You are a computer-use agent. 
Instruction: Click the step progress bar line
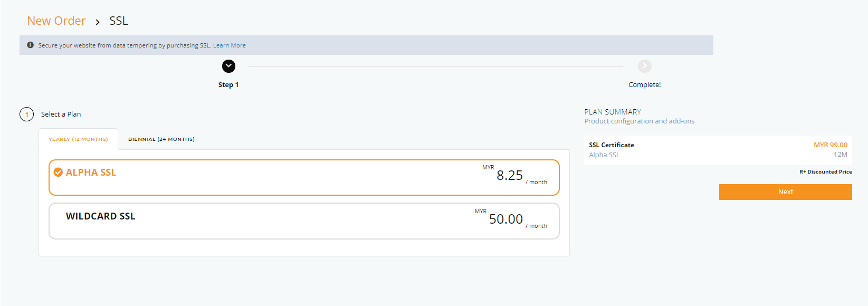(x=436, y=66)
